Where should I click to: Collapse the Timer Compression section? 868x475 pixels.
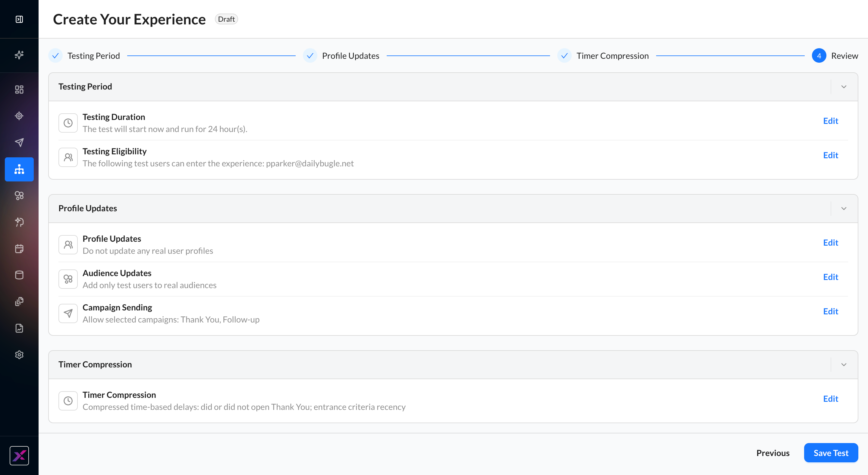click(x=844, y=364)
